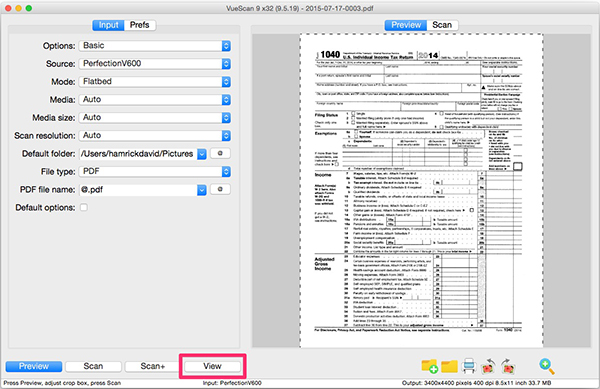Click the blue Preview button at bottom
This screenshot has width=600, height=389.
34,366
